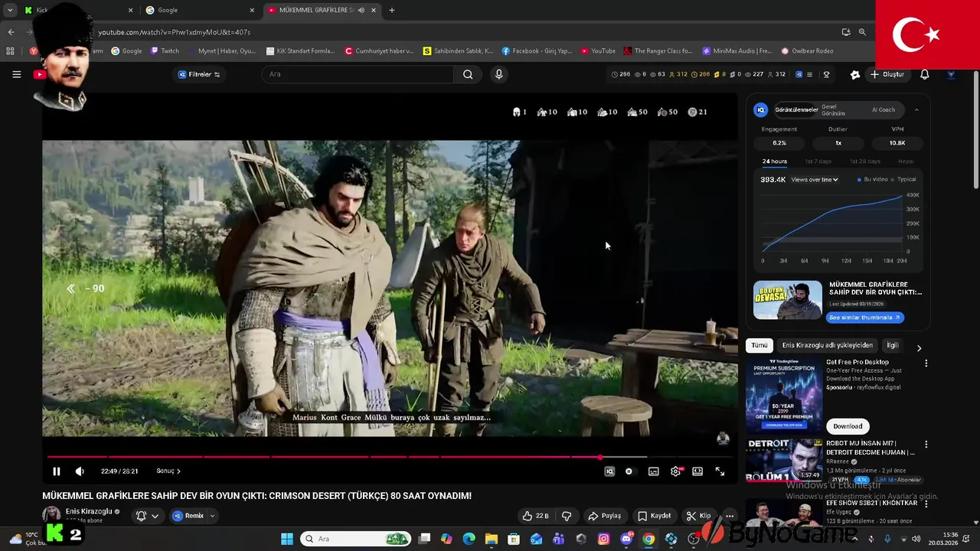Click the Owlbear Rodeo bookmark

tap(807, 51)
